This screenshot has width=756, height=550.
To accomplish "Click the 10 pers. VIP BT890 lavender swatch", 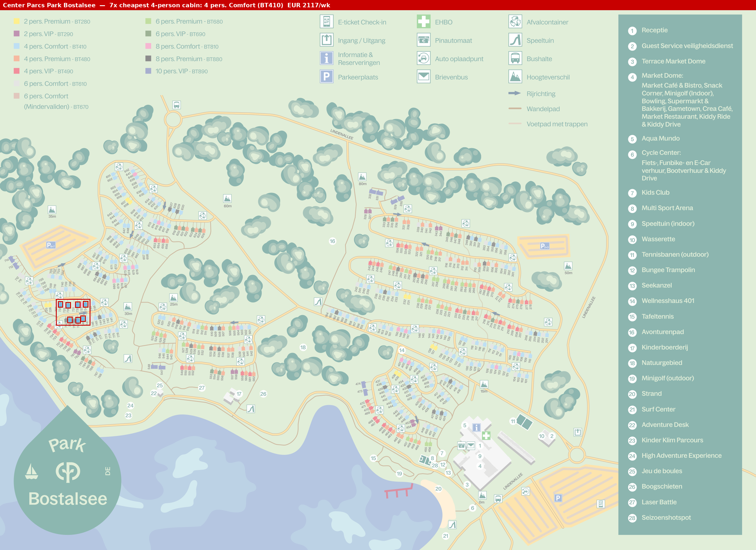I will (x=148, y=71).
